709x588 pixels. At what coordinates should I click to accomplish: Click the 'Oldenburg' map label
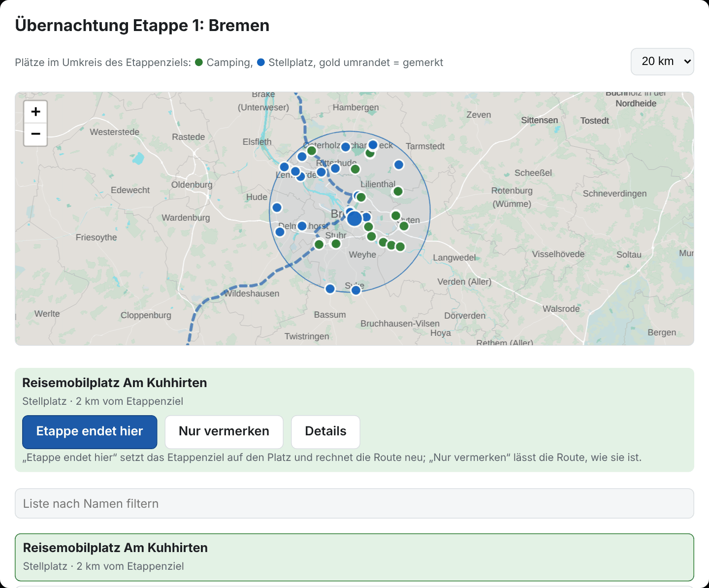click(x=192, y=185)
